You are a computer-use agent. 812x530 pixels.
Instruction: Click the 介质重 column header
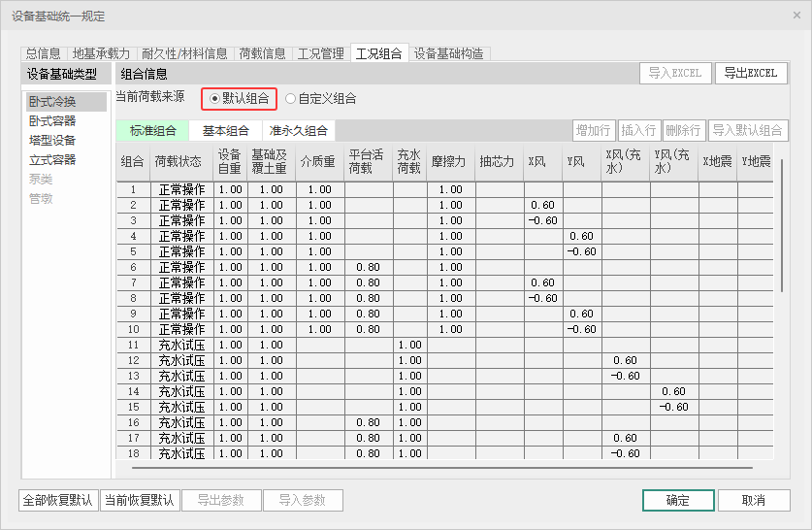click(319, 162)
